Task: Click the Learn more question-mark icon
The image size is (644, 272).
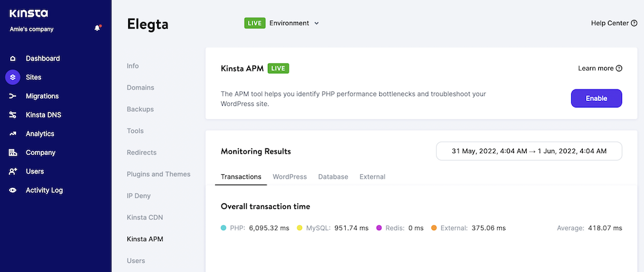Action: [619, 69]
